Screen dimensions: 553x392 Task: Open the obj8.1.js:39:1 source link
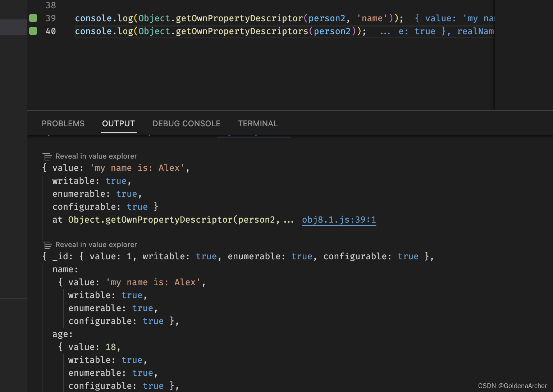(339, 220)
